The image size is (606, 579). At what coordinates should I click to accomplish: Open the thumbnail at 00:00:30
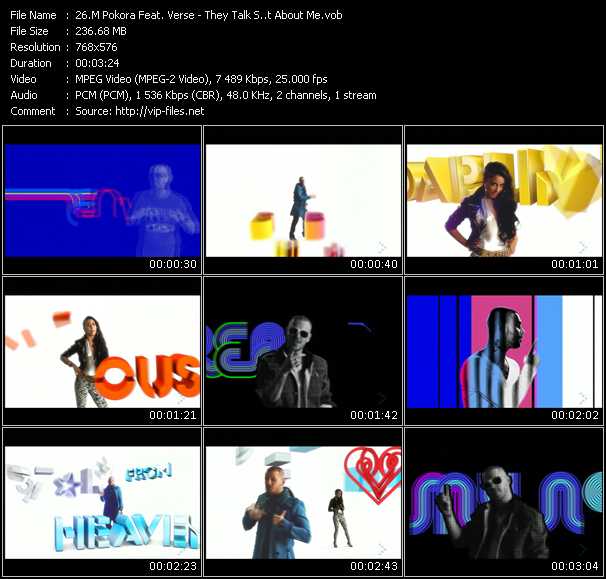tap(102, 200)
